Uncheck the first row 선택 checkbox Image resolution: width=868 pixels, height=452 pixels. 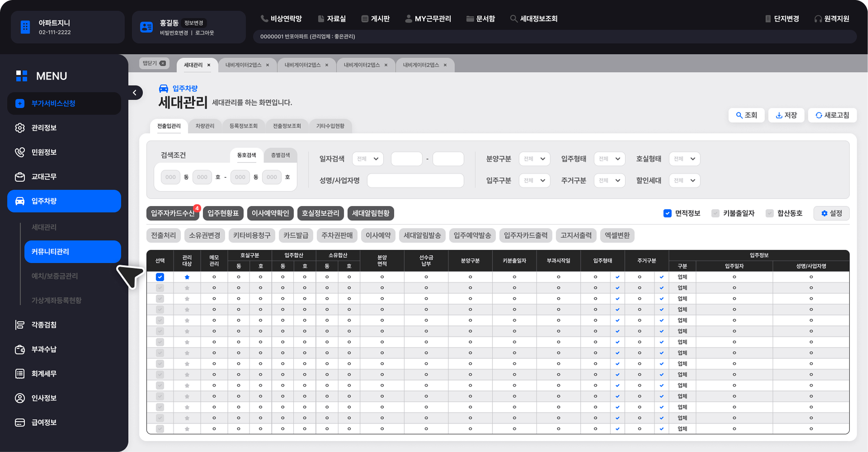(x=160, y=277)
